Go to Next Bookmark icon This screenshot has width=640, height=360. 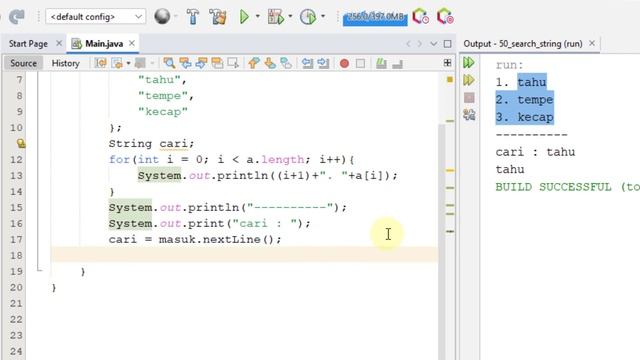[x=270, y=63]
